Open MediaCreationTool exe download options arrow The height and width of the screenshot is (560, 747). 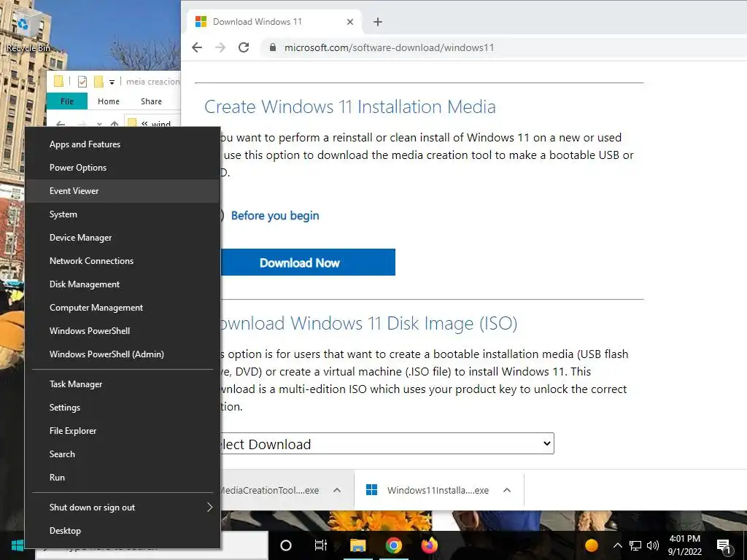pyautogui.click(x=337, y=490)
